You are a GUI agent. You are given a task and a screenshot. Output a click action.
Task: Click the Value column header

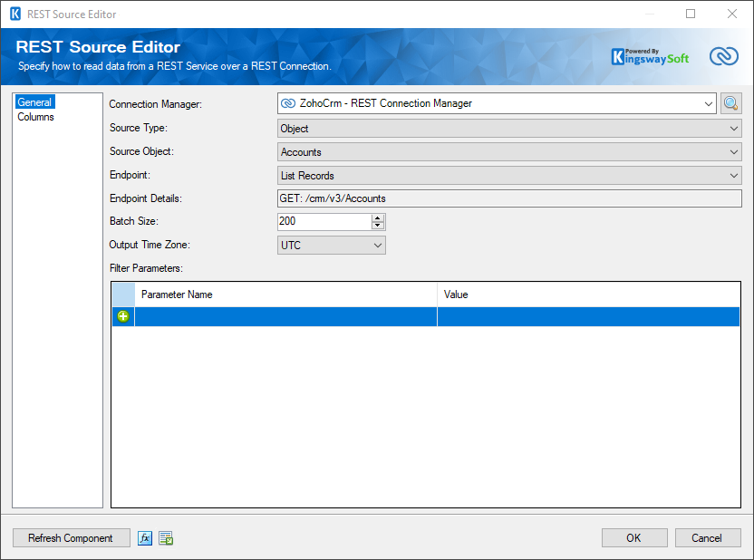(588, 294)
